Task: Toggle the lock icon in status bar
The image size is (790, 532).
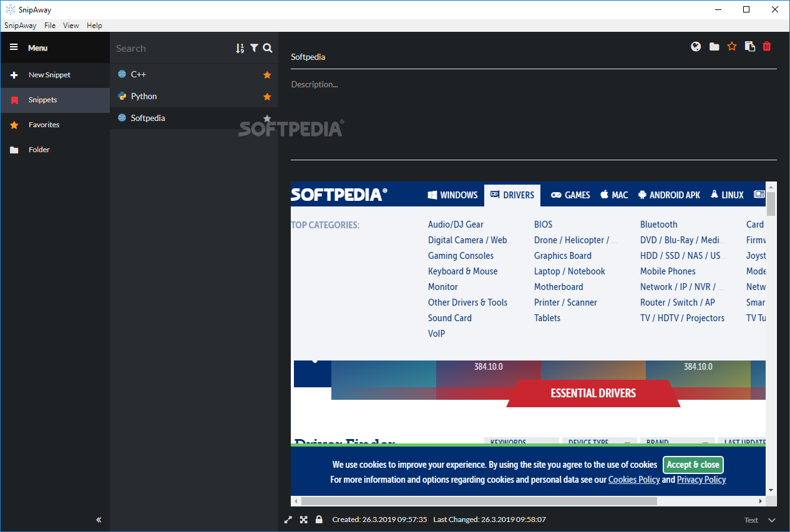Action: [319, 519]
